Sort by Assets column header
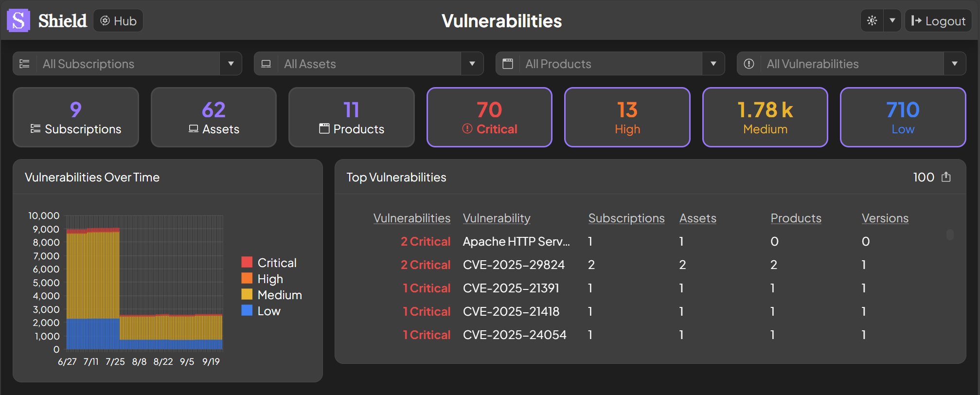The image size is (980, 395). pos(698,218)
